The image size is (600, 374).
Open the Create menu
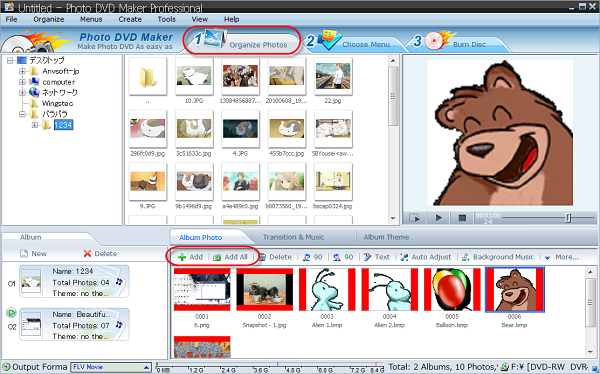coord(130,19)
